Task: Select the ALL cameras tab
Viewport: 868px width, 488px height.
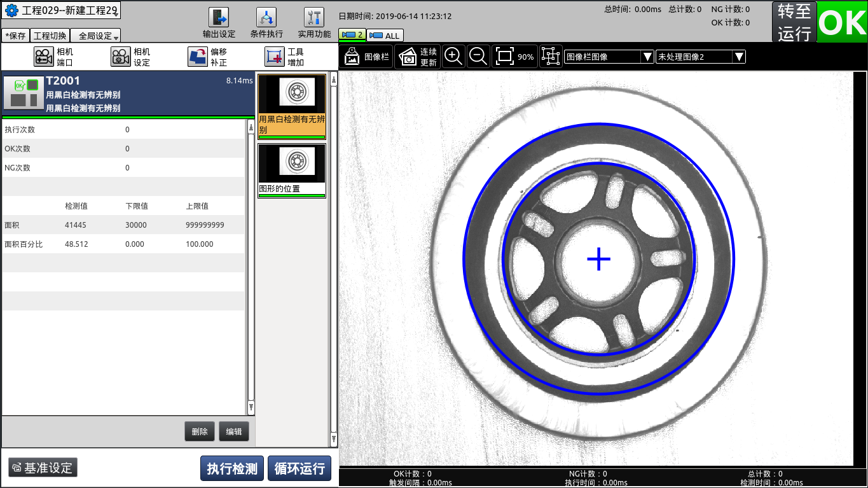Action: 385,36
